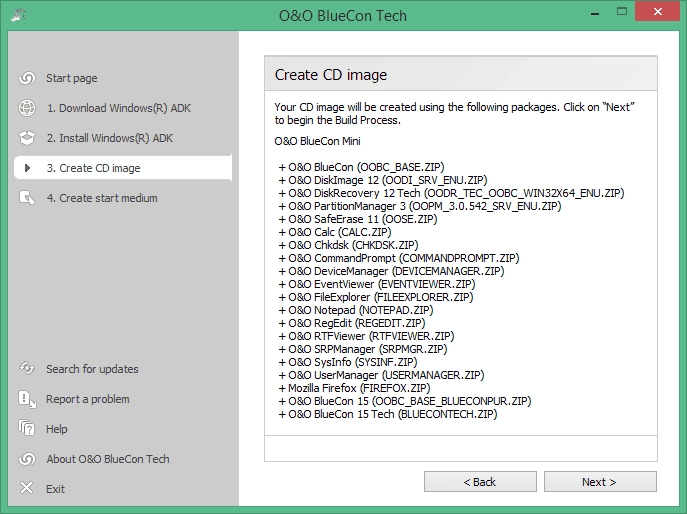Click the O&O Calc (CALC.ZIP) line

[335, 232]
